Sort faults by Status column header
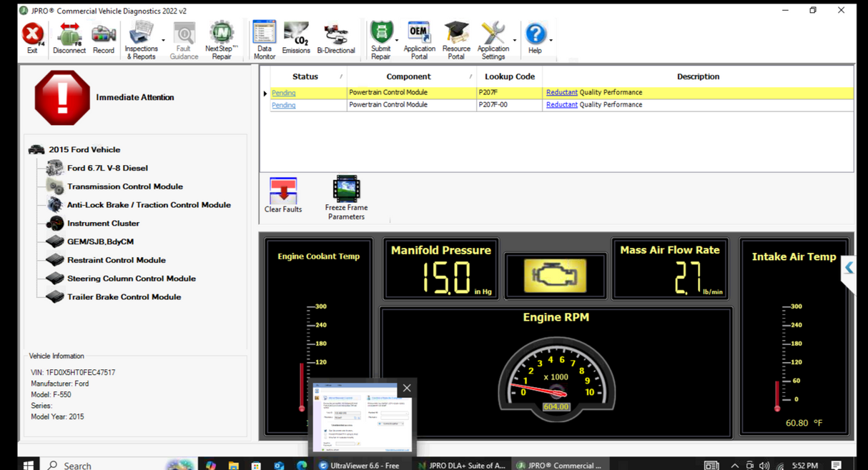Image resolution: width=868 pixels, height=470 pixels. click(x=305, y=76)
